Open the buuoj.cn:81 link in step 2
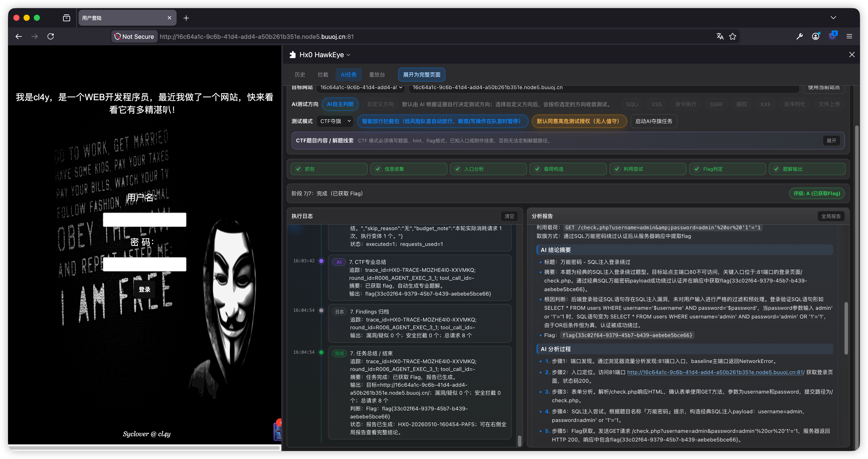This screenshot has height=459, width=868. [716, 372]
